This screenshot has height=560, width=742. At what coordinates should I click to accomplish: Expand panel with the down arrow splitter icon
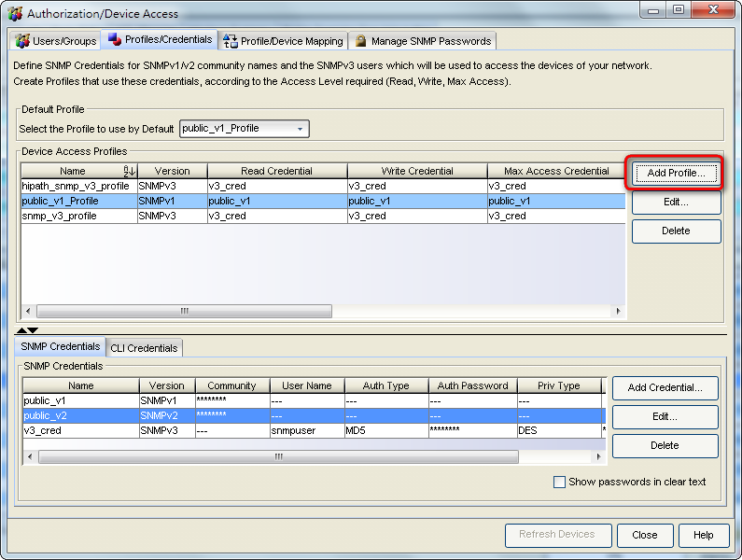pos(33,330)
